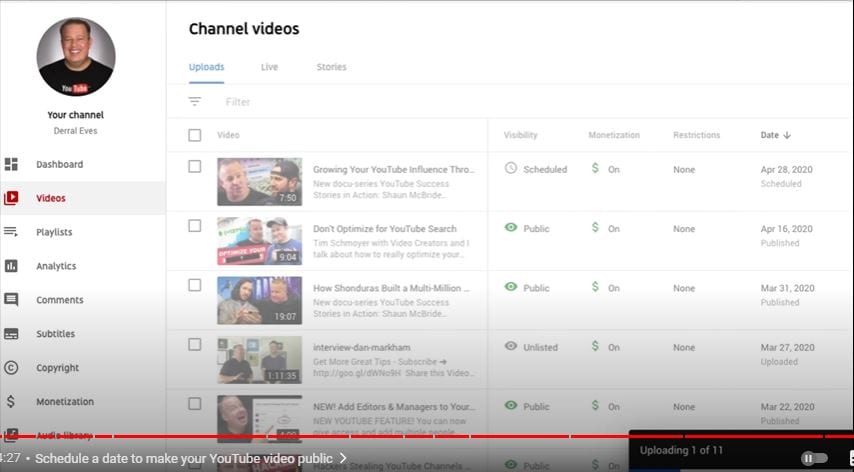Click Public eye icon for Don't Optimize video
Screen dimensions: 854x472
coord(510,228)
